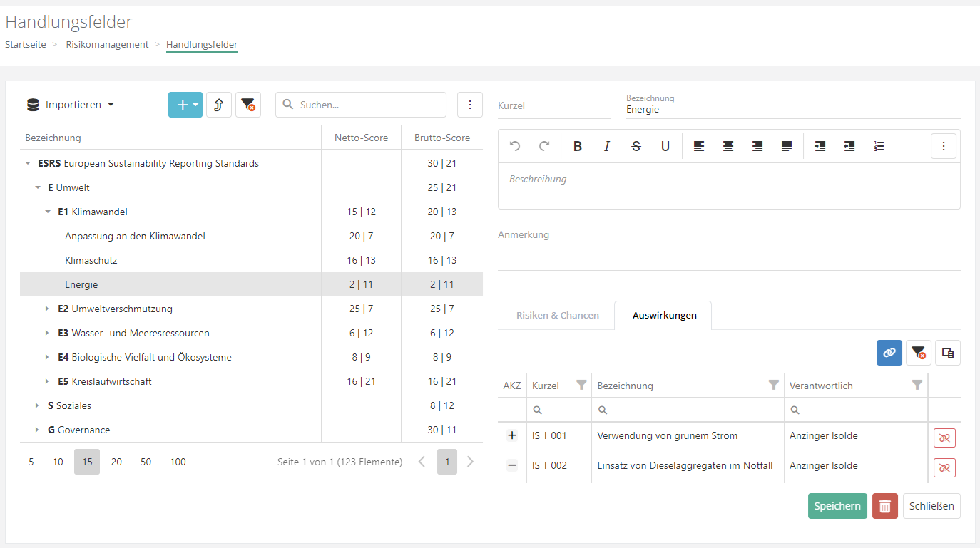Open the Importieren dropdown
This screenshot has height=548, width=980.
click(70, 105)
